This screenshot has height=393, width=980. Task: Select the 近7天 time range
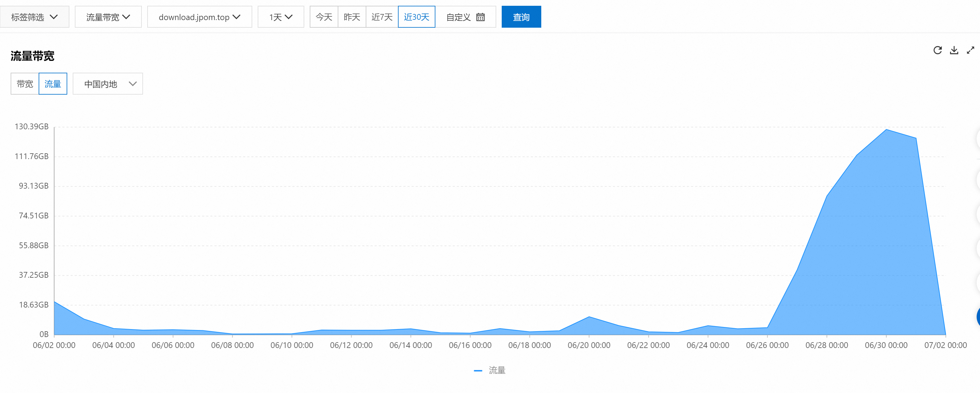382,17
